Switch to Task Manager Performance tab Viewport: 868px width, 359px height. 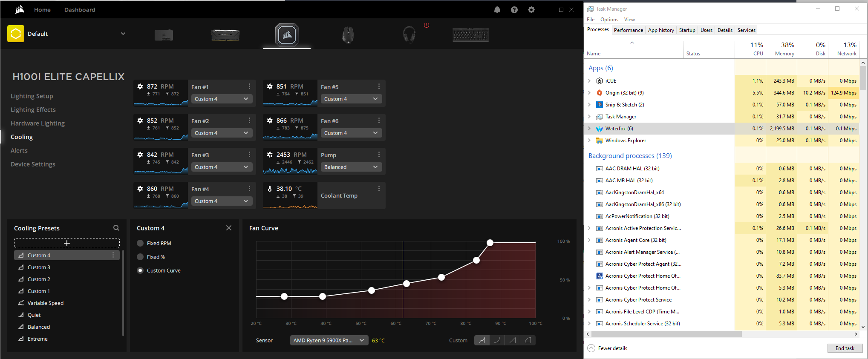tap(629, 30)
